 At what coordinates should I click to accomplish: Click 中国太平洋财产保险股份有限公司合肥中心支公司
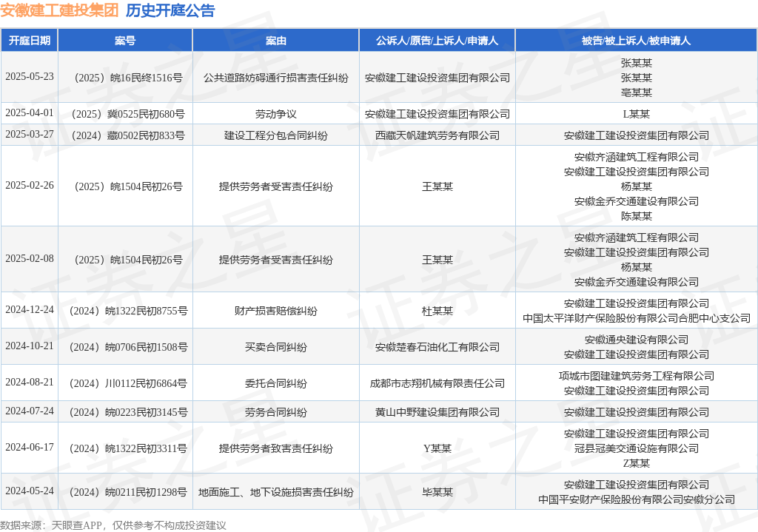pyautogui.click(x=636, y=318)
